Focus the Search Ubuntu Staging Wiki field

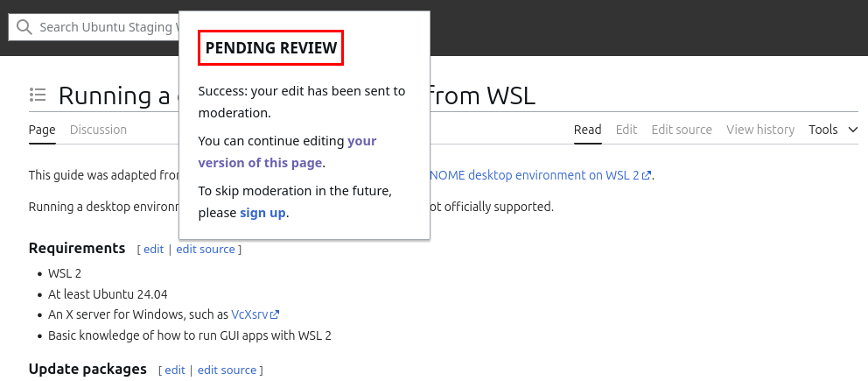(105, 27)
